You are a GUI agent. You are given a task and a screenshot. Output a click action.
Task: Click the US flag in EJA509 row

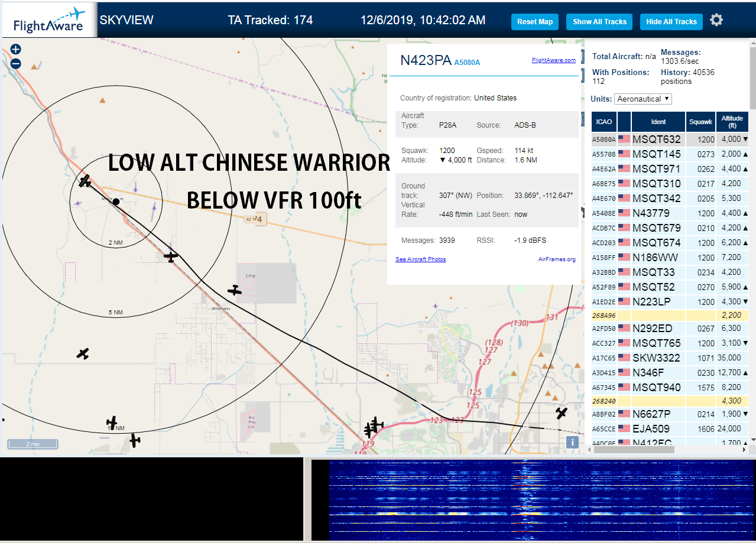click(624, 428)
